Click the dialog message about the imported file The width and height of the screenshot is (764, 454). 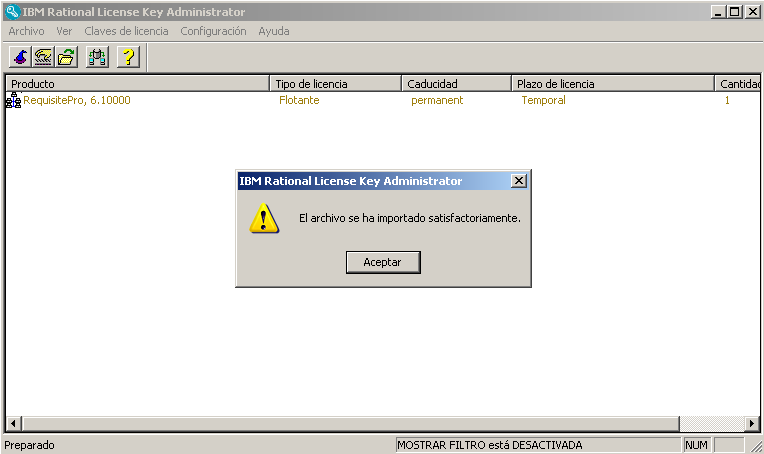coord(410,218)
